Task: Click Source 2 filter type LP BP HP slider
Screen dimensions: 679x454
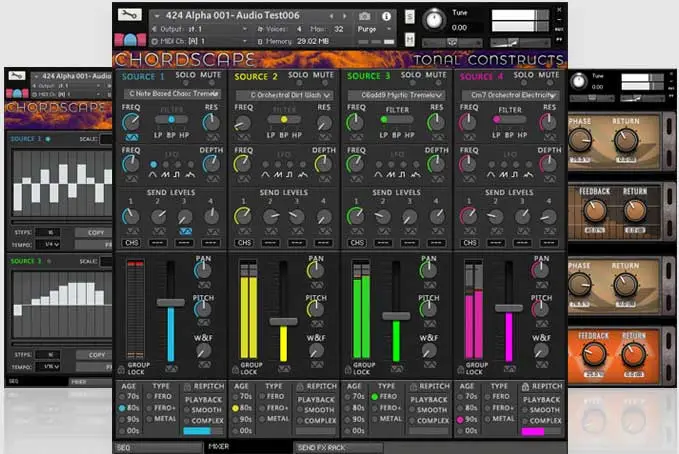Action: click(284, 119)
